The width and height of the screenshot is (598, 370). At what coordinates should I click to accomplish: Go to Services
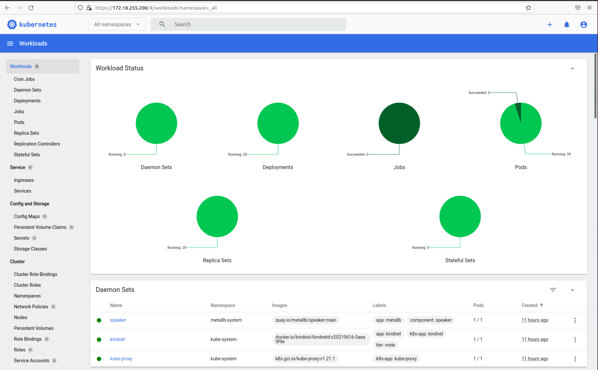(23, 191)
